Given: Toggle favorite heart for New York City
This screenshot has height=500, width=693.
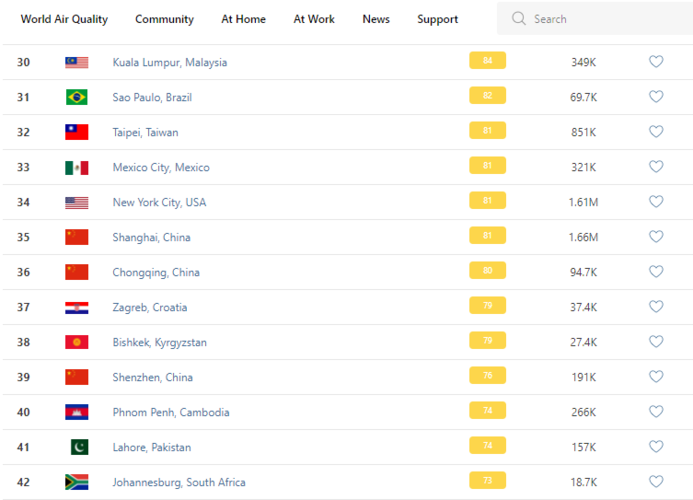Looking at the screenshot, I should 656,202.
